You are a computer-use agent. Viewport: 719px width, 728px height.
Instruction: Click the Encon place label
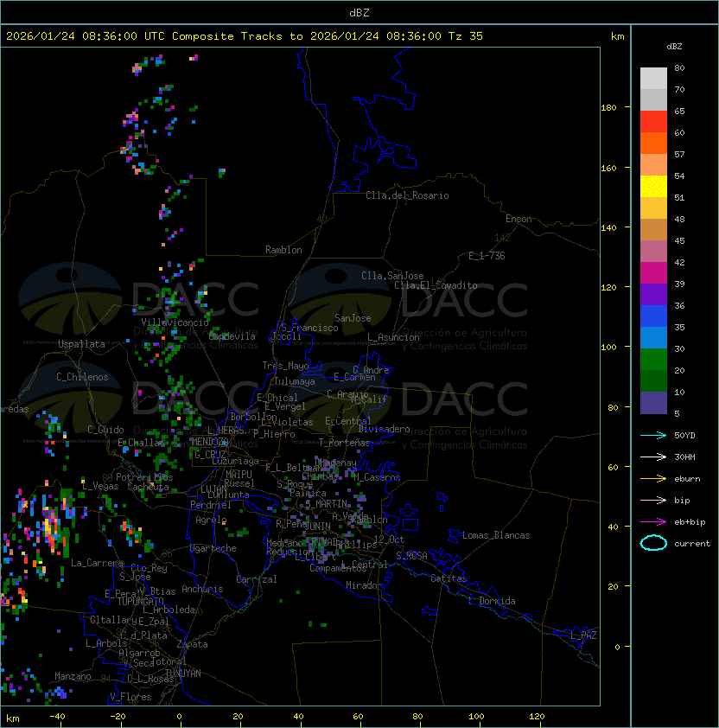click(519, 219)
